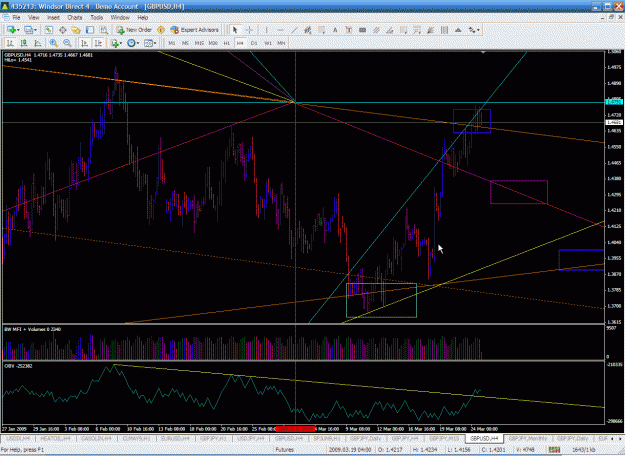
Task: Click the 'Futures' profile in status bar
Action: 284,450
